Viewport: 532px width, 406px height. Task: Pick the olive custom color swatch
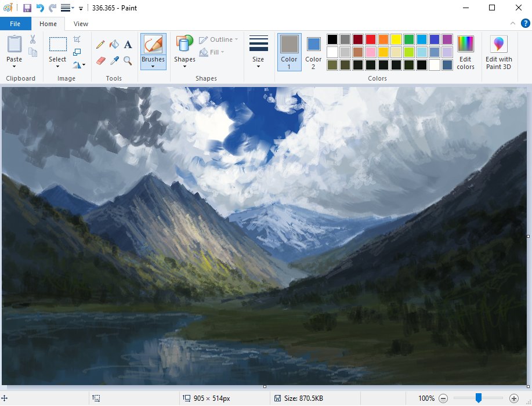point(332,65)
